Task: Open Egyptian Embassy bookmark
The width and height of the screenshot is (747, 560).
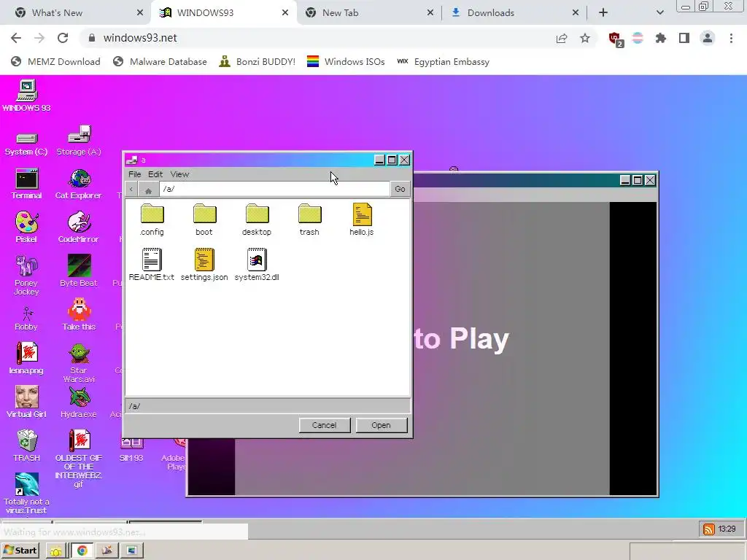Action: pos(443,62)
